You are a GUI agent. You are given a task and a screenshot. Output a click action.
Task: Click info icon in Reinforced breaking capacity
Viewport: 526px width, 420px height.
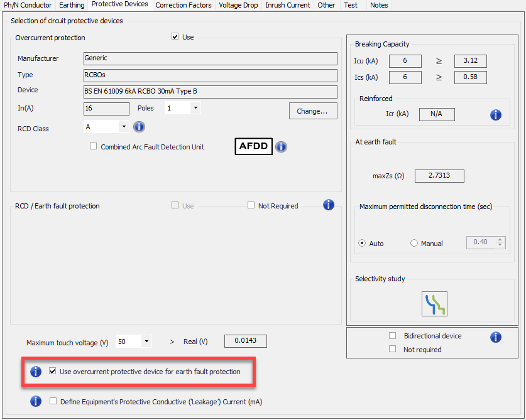(x=495, y=114)
